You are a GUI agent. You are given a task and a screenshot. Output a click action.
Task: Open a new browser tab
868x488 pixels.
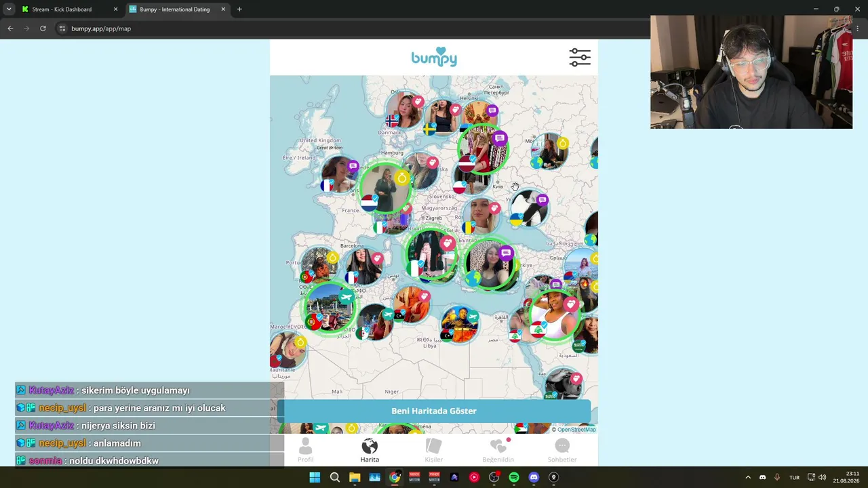pos(239,9)
